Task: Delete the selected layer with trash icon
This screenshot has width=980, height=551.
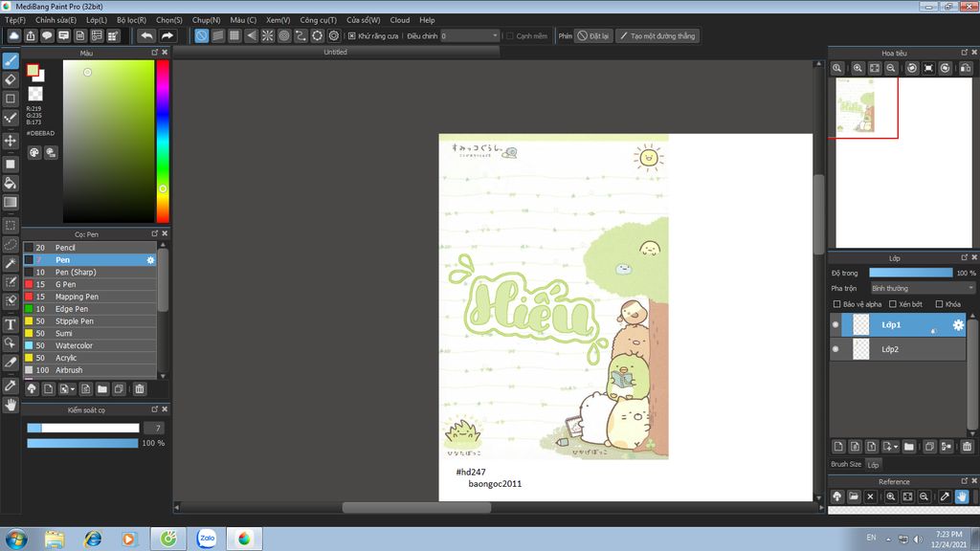Action: pyautogui.click(x=967, y=446)
